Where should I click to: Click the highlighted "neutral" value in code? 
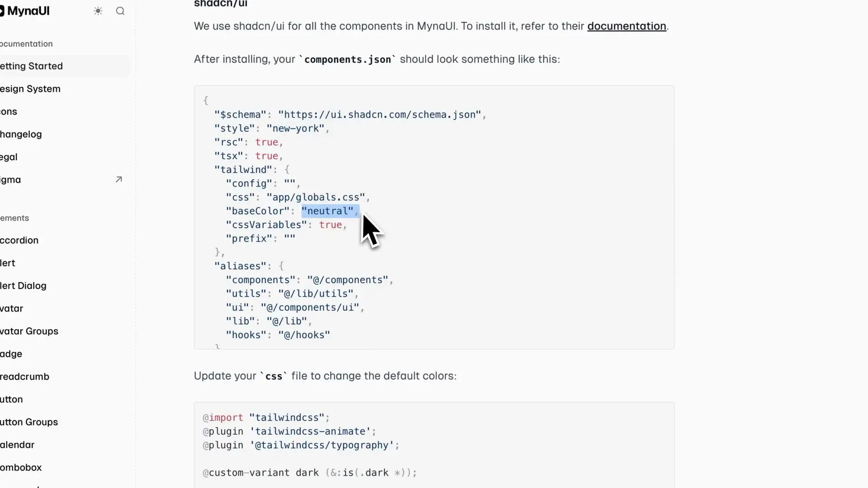pos(327,211)
